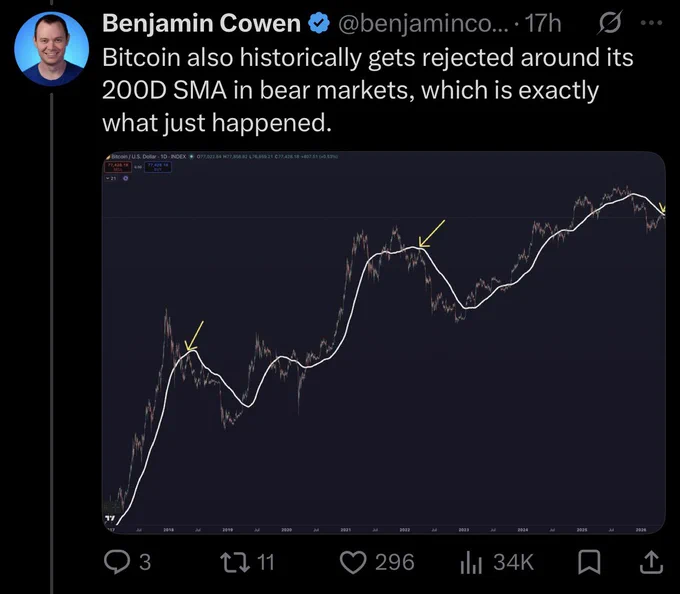Click the repost arrows icon
Viewport: 680px width, 594px height.
click(235, 561)
